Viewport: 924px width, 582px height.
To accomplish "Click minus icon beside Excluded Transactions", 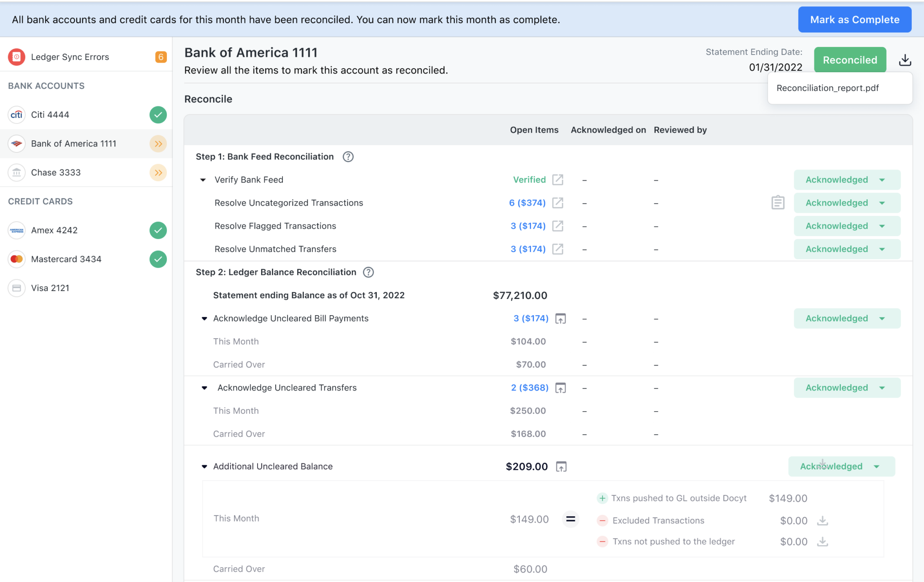I will [602, 520].
